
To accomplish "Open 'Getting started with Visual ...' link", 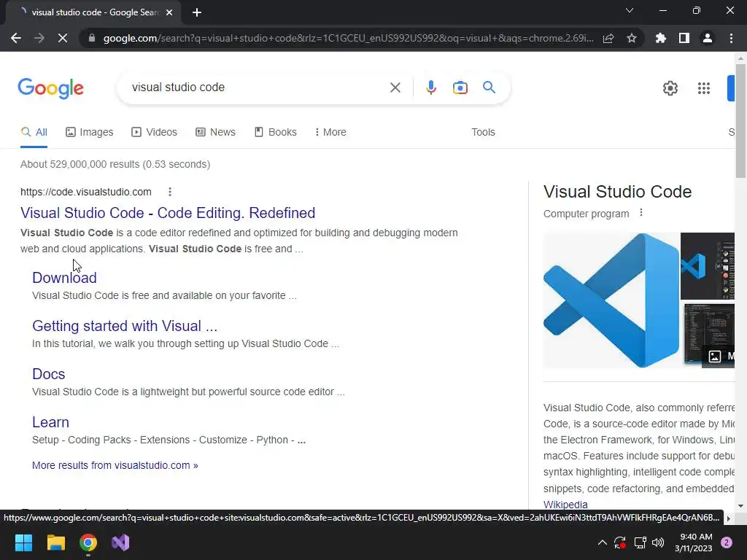I will [x=125, y=326].
